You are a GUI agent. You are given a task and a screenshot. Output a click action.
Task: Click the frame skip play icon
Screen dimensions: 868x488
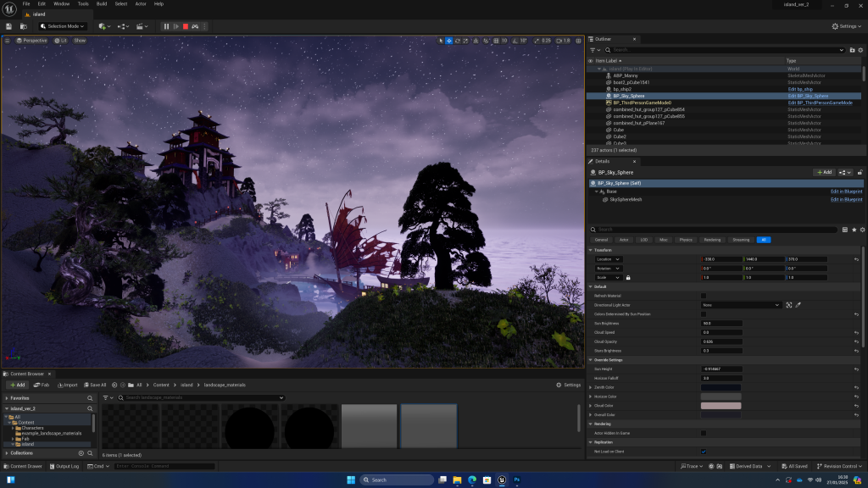pyautogui.click(x=176, y=26)
